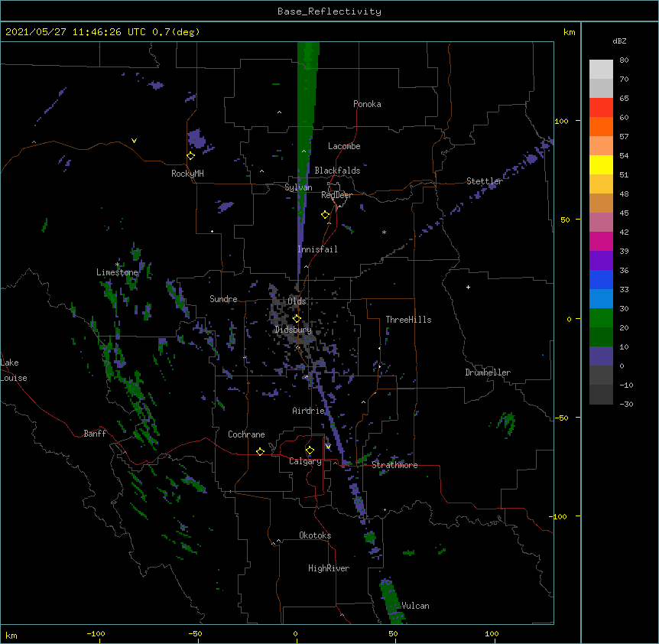Image resolution: width=659 pixels, height=644 pixels.
Task: Click the asterisk marker east of Innisfail
Action: [x=384, y=232]
